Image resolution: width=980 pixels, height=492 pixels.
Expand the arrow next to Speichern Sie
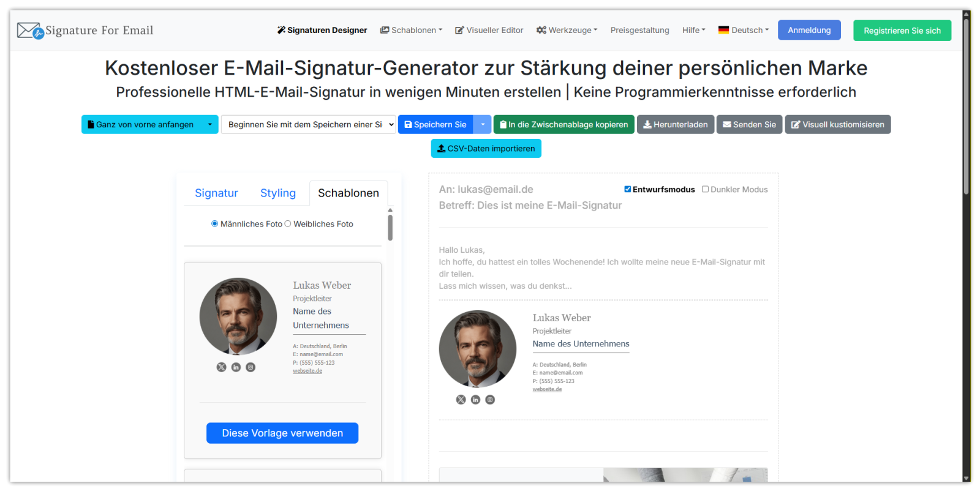pos(483,124)
